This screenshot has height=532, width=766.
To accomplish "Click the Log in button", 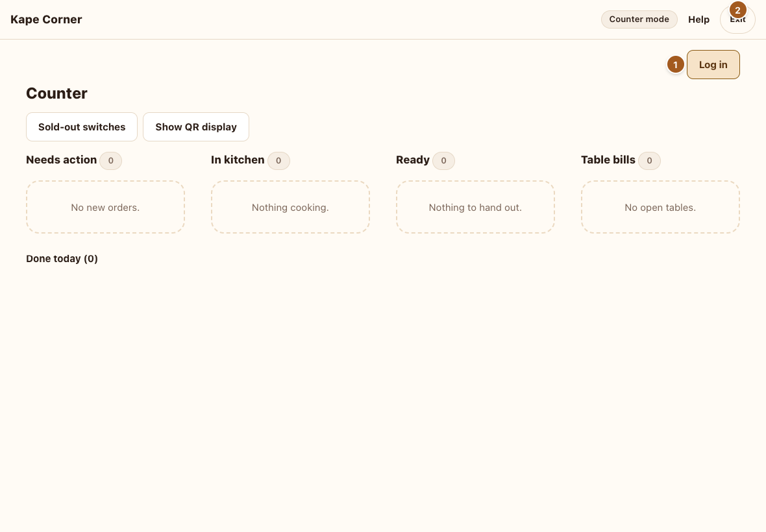I will coord(713,64).
